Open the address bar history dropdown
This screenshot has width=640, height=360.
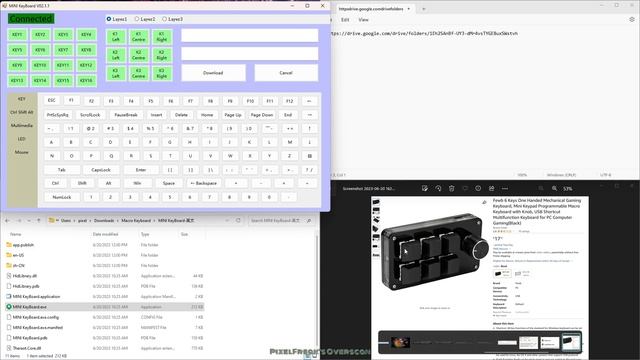227,220
